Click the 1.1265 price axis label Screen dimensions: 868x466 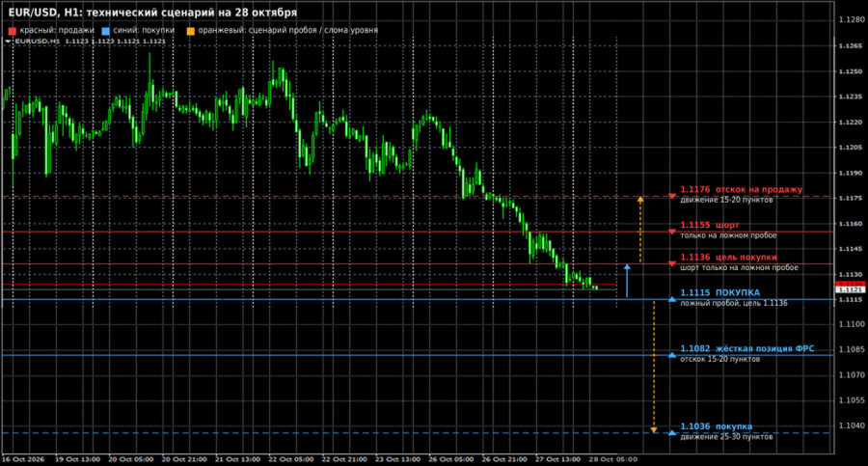852,46
